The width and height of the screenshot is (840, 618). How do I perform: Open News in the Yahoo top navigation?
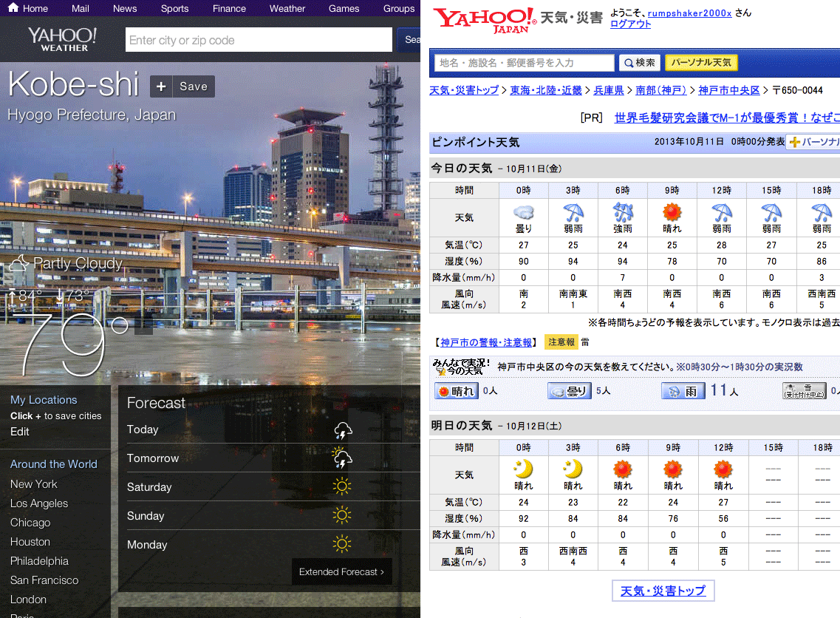tap(125, 9)
